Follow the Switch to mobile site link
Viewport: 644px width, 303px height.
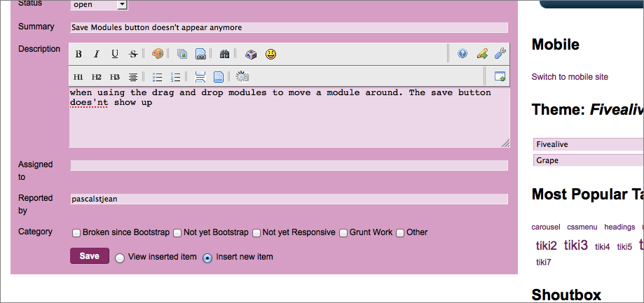pyautogui.click(x=570, y=77)
